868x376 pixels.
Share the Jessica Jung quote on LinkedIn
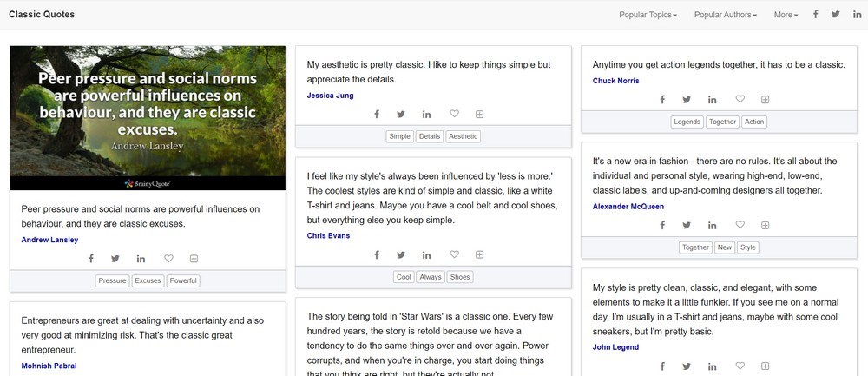pyautogui.click(x=426, y=114)
